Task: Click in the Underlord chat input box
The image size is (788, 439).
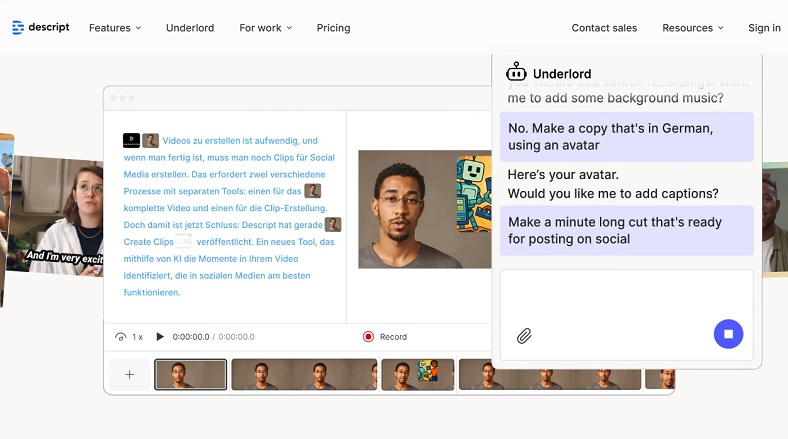Action: click(x=626, y=295)
